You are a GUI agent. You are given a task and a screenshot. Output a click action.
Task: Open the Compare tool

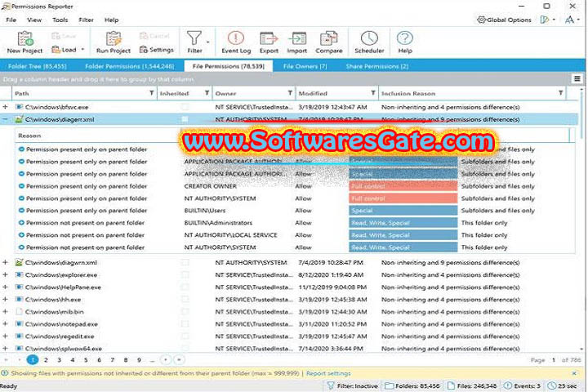329,42
